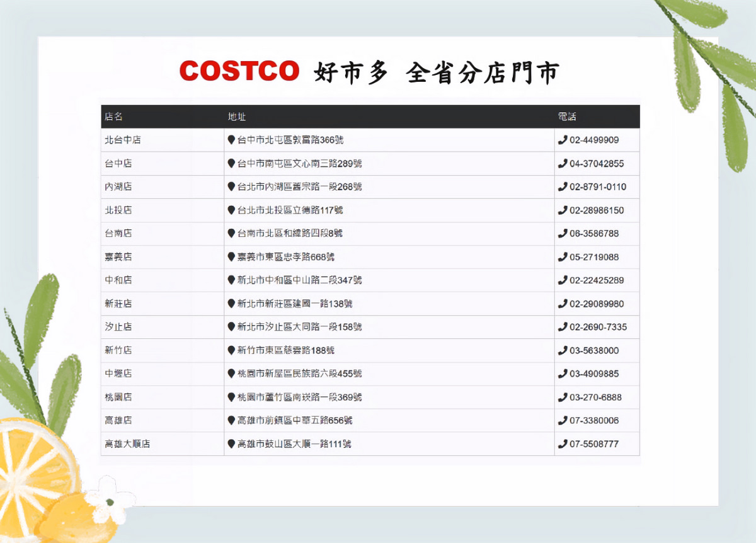The image size is (756, 543).
Task: Click the location pin beside 台中市南屯區文心南三路289號
Action: coord(231,163)
